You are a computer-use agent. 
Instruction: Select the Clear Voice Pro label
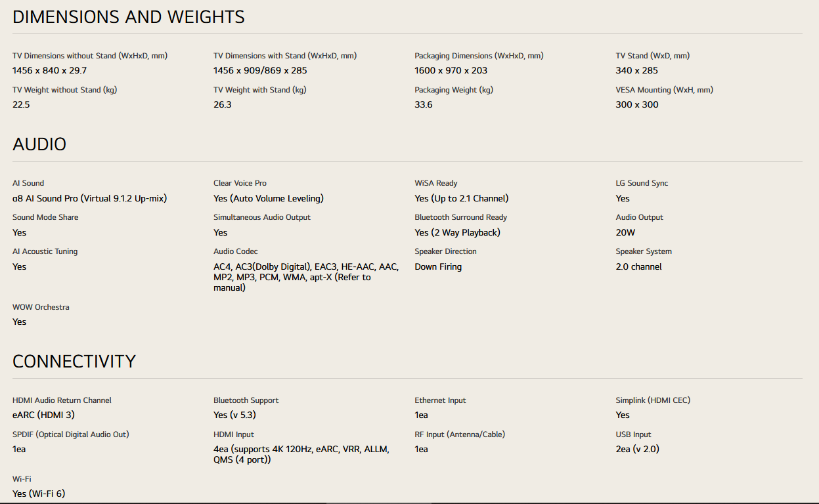240,183
